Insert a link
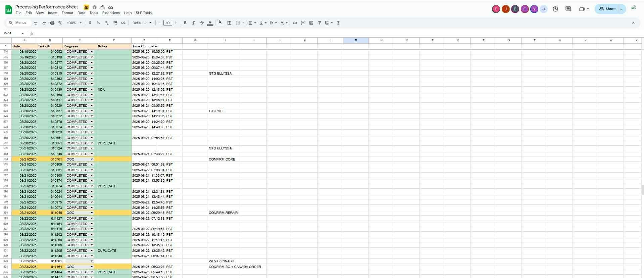Image resolution: width=644 pixels, height=278 pixels. (x=295, y=23)
